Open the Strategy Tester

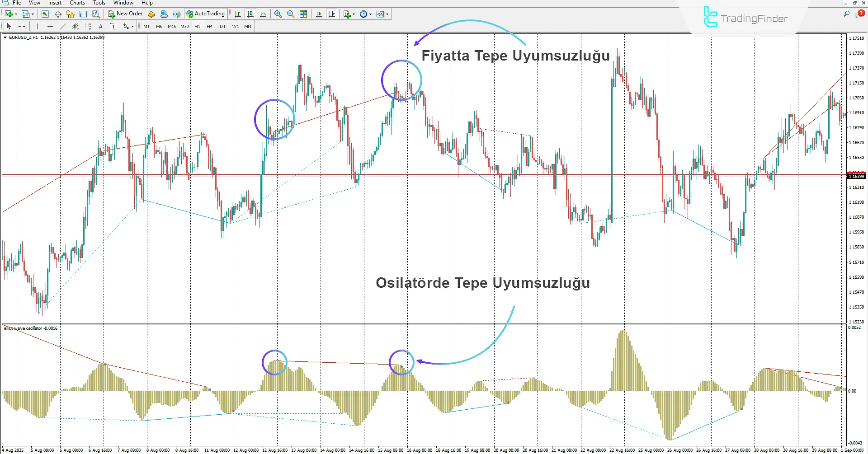(x=95, y=14)
